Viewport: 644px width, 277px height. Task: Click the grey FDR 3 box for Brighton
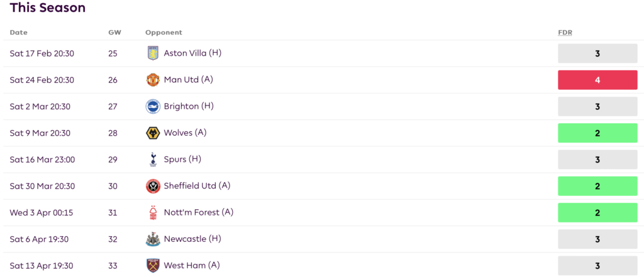click(597, 107)
